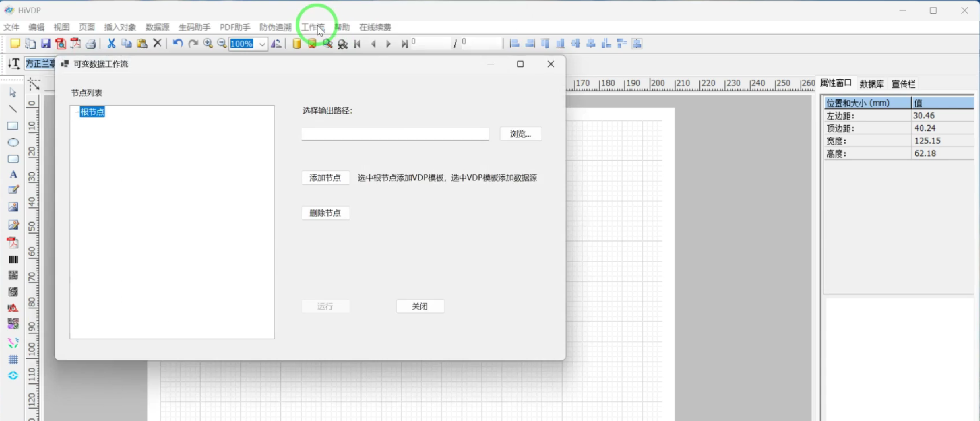This screenshot has height=421, width=980.
Task: Click the zoom in magnifier icon
Action: [207, 43]
